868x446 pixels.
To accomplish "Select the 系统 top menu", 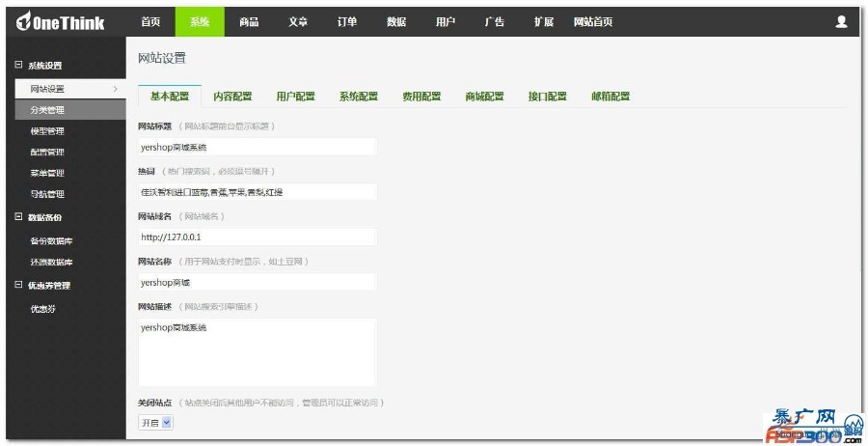I will 200,22.
